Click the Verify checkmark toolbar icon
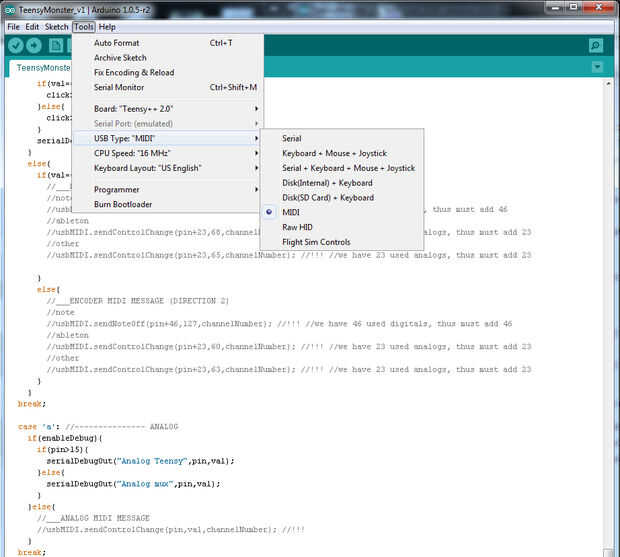Image resolution: width=620 pixels, height=557 pixels. pos(16,46)
